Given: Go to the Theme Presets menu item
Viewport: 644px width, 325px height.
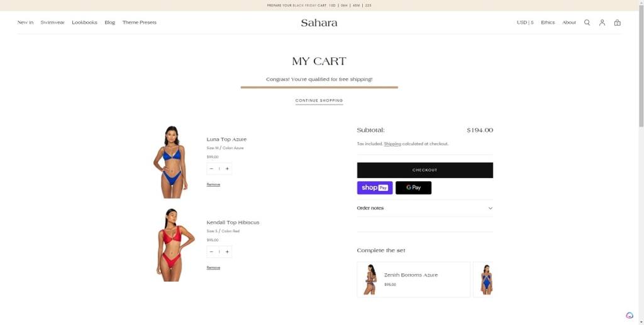Looking at the screenshot, I should (x=139, y=23).
